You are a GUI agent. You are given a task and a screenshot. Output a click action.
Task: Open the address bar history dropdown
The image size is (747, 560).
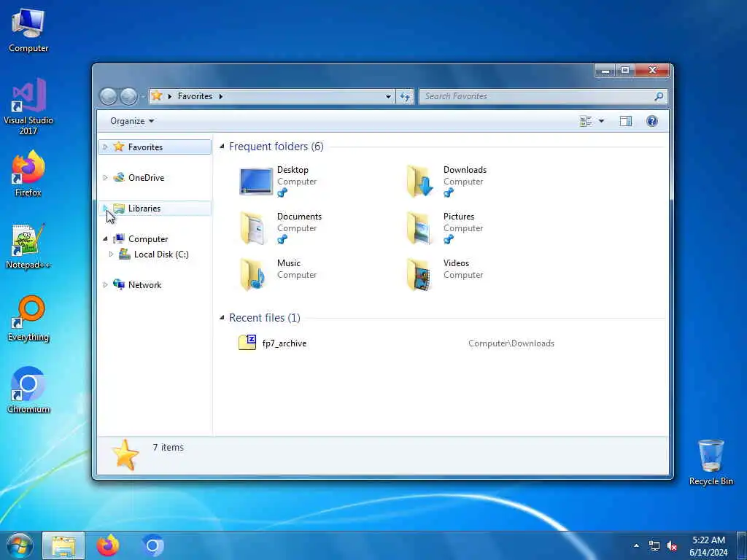[x=388, y=97]
